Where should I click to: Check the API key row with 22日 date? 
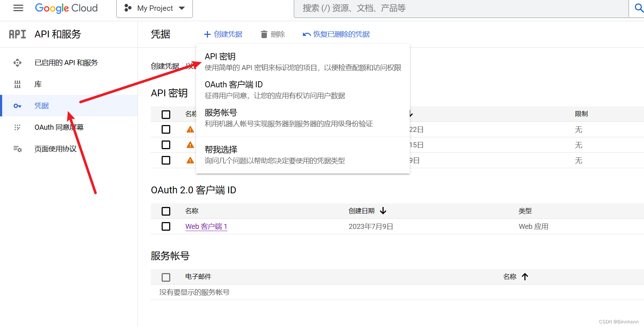coord(166,129)
